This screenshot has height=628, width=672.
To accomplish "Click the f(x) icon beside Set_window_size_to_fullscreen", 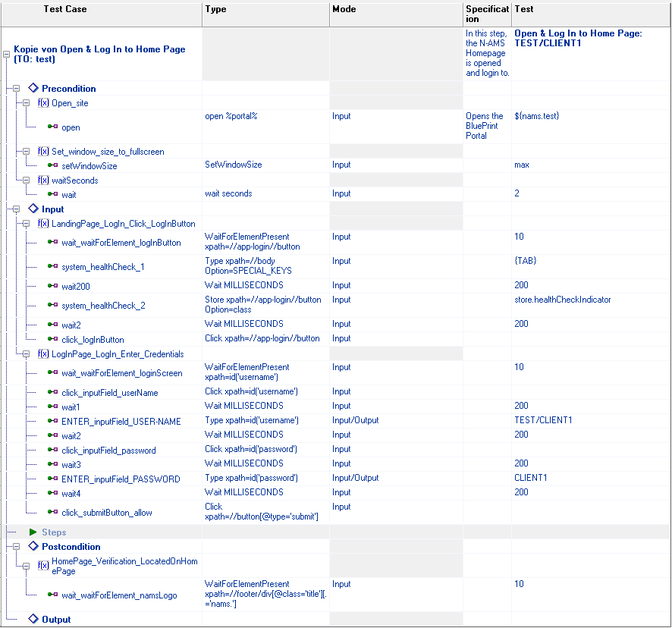I will (x=43, y=152).
